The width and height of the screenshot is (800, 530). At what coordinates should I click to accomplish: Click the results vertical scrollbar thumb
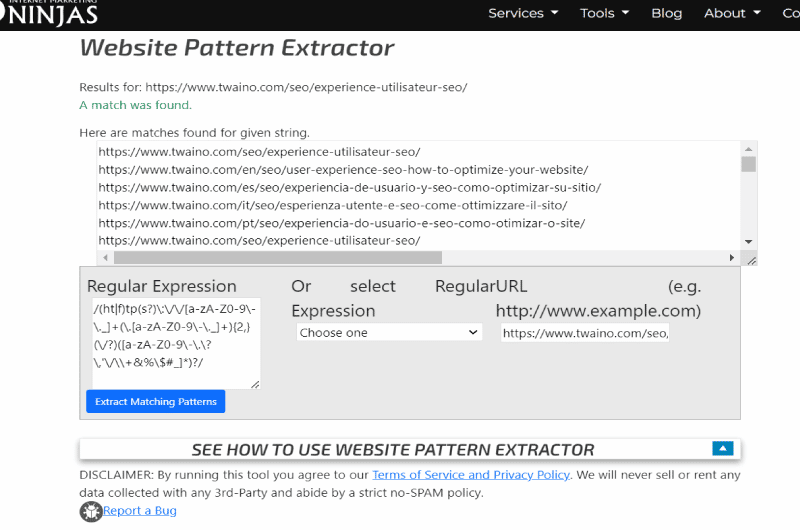coord(748,164)
